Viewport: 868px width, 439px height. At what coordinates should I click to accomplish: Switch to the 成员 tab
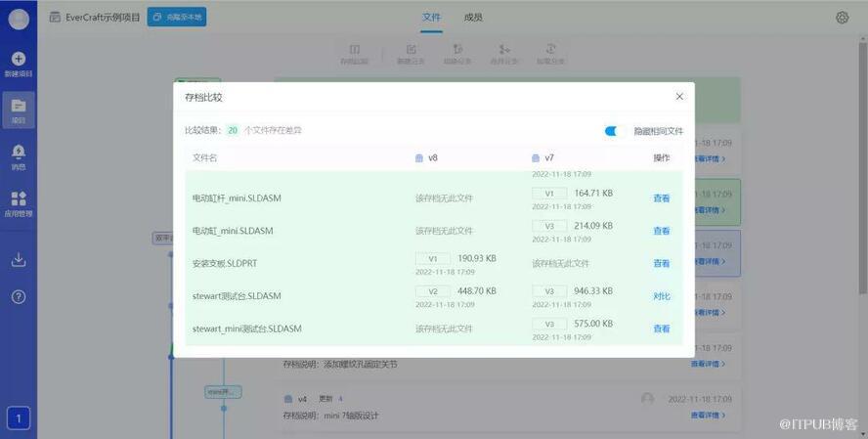point(473,18)
